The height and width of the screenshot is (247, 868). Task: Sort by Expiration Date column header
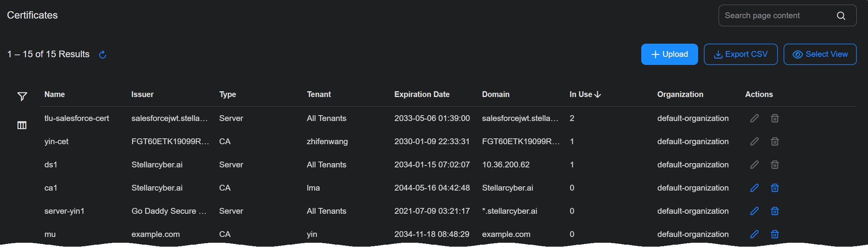pos(422,94)
